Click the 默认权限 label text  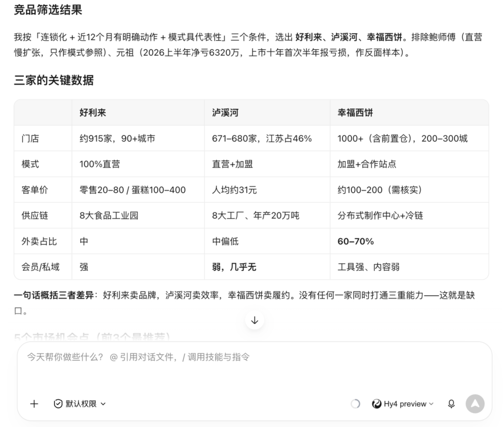[x=81, y=404]
